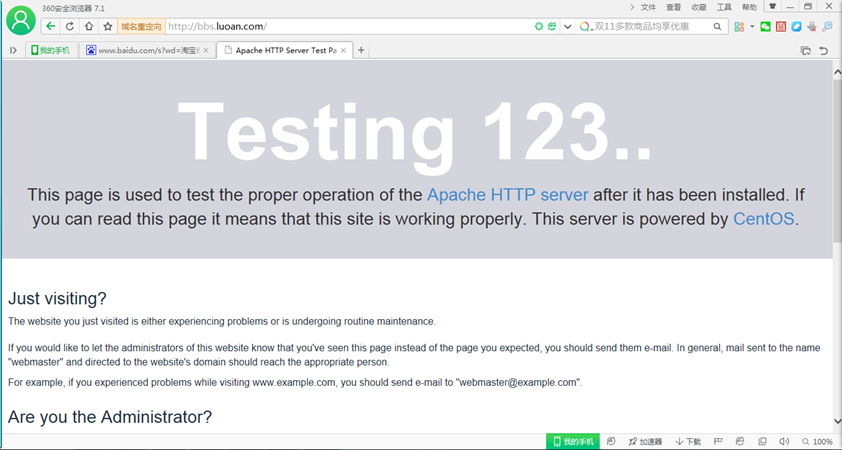The image size is (842, 450).
Task: Click the page zoom magnifier toolbar icon
Action: coord(828,26)
